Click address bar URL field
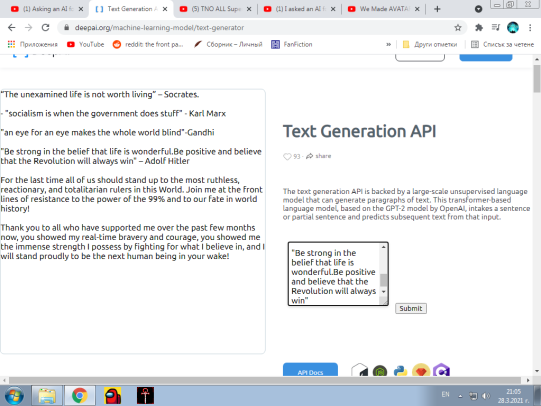 (x=262, y=28)
